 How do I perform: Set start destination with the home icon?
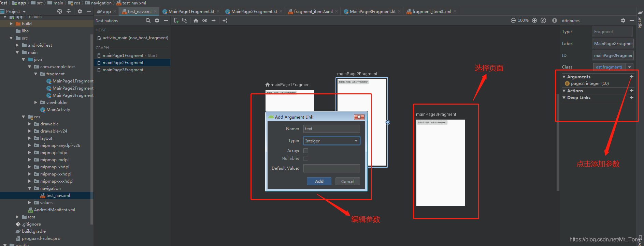(x=196, y=20)
